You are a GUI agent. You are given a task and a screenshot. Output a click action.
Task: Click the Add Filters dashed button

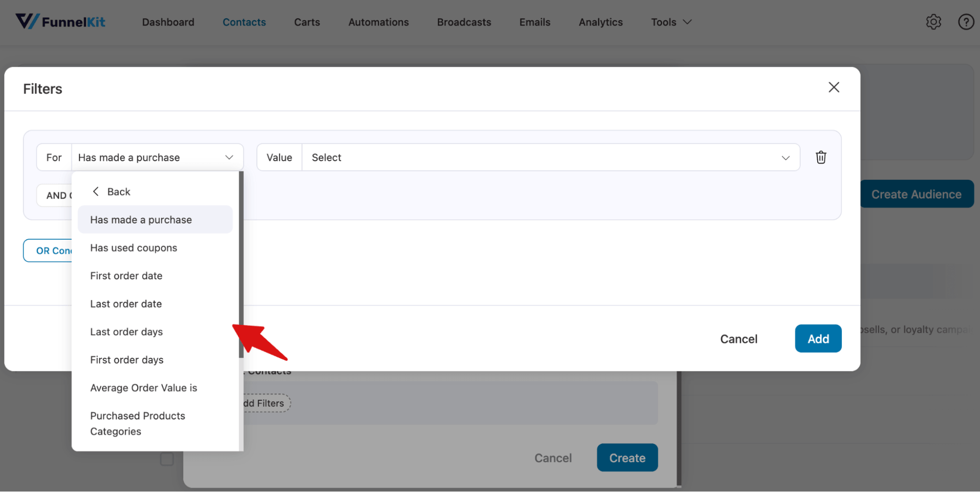[x=267, y=403]
